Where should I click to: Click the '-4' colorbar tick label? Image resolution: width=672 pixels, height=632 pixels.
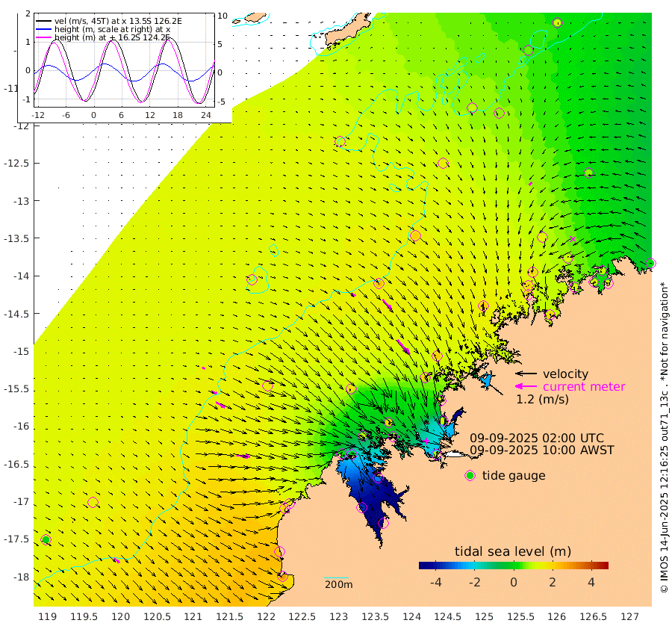(436, 582)
